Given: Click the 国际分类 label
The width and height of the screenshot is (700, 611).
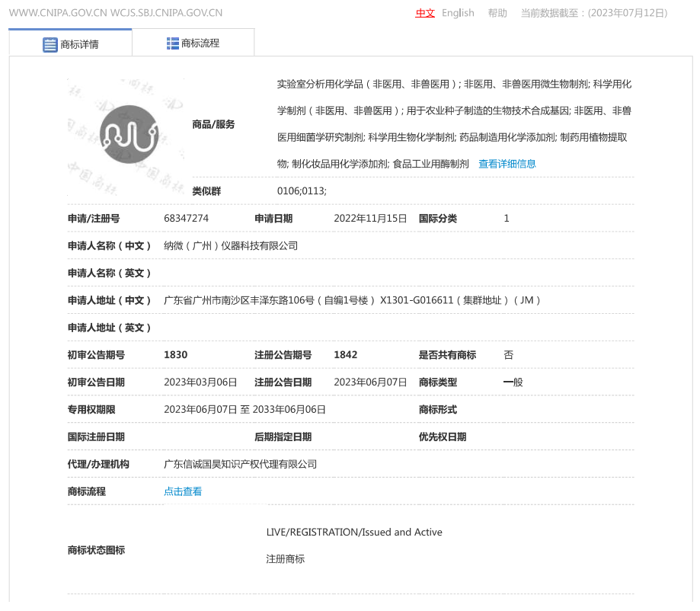Looking at the screenshot, I should (x=437, y=219).
